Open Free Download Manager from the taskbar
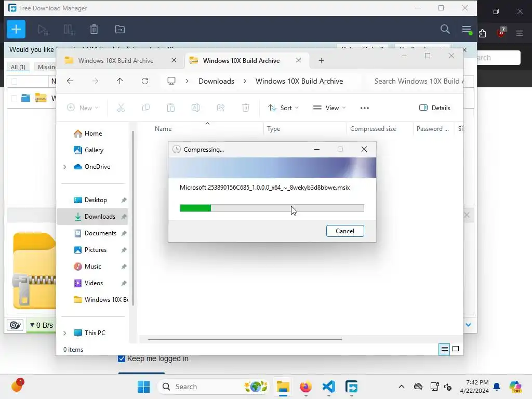The height and width of the screenshot is (399, 532). pos(352,387)
